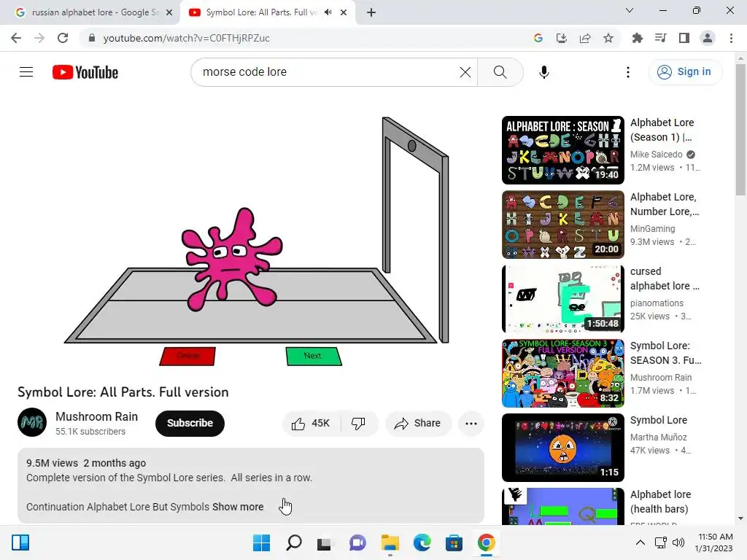Click the install app icon in address bar
This screenshot has width=747, height=560.
[562, 38]
